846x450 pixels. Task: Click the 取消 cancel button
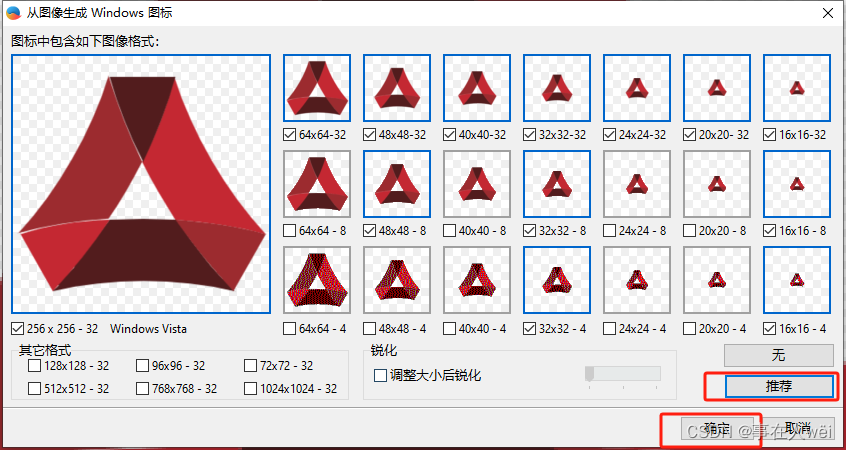[x=797, y=429]
